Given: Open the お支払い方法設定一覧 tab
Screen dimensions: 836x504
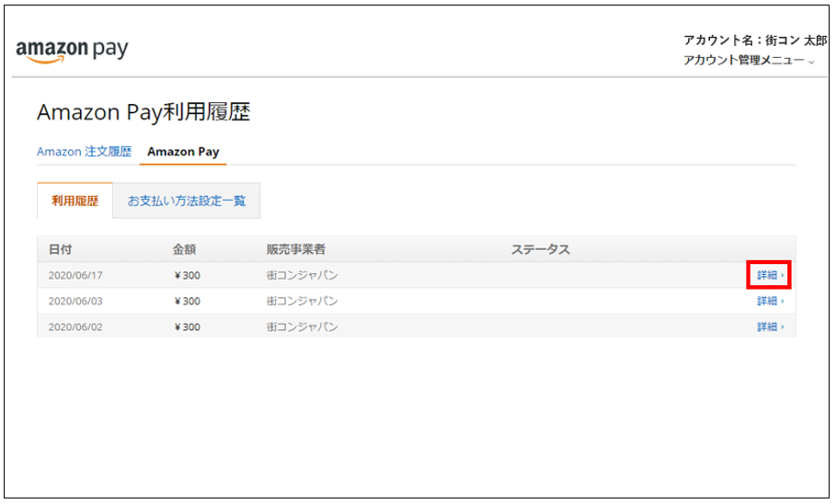Looking at the screenshot, I should point(186,201).
